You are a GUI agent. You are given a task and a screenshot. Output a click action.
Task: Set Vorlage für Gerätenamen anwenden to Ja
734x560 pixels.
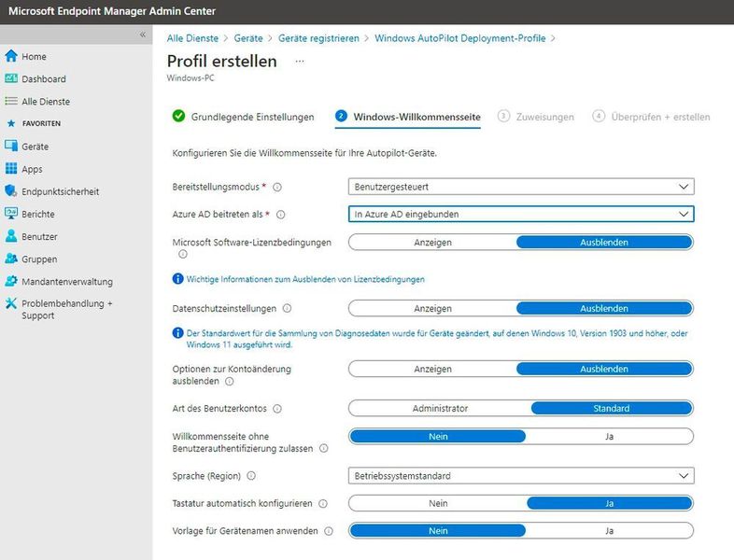point(609,531)
